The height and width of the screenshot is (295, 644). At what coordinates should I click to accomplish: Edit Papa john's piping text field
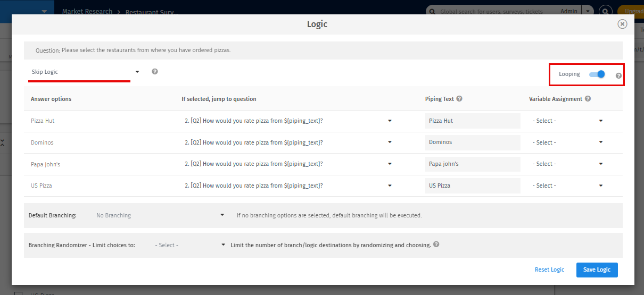pos(473,164)
